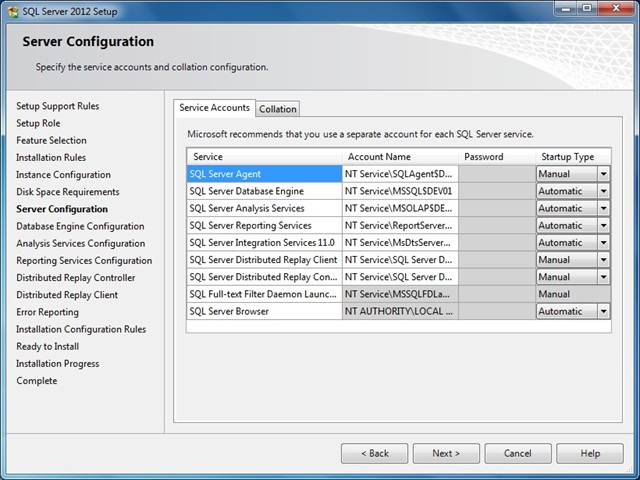Minimize the SQL Server 2012 Setup window
The image size is (640, 480).
(x=567, y=8)
